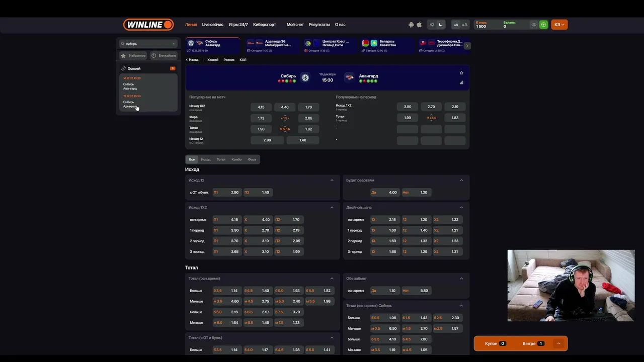This screenshot has height=362, width=644.
Task: Open the Линия menu item
Action: pos(191,25)
